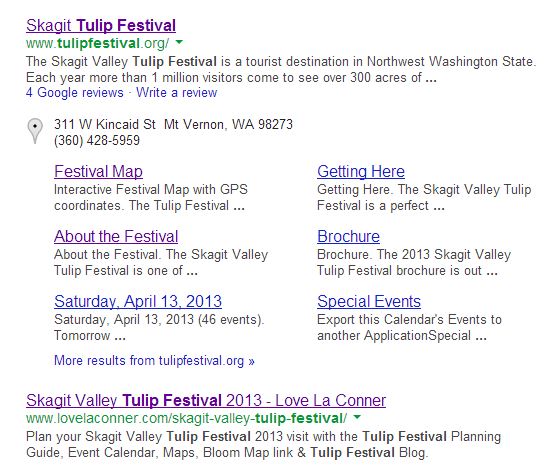Go to the Getting Here sitelink
The height and width of the screenshot is (476, 550).
[361, 172]
